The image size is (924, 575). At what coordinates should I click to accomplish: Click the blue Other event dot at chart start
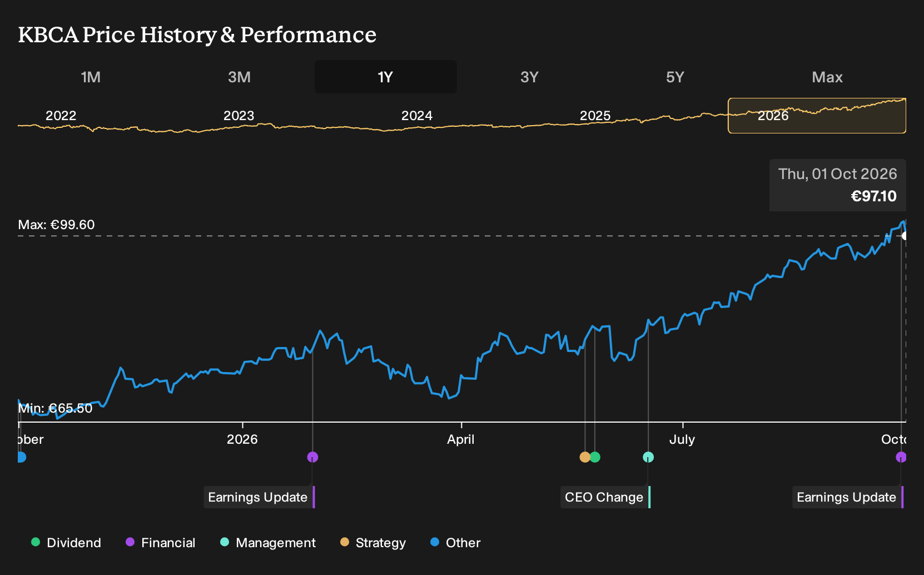click(x=21, y=457)
